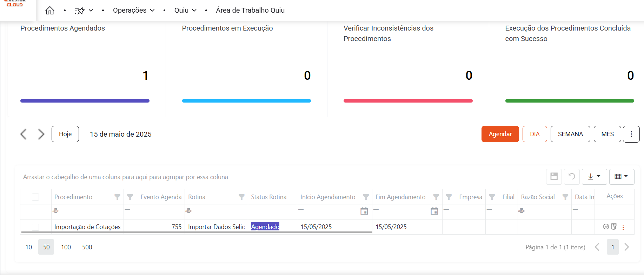
Task: Open the column chooser grid dropdown
Action: pyautogui.click(x=621, y=176)
